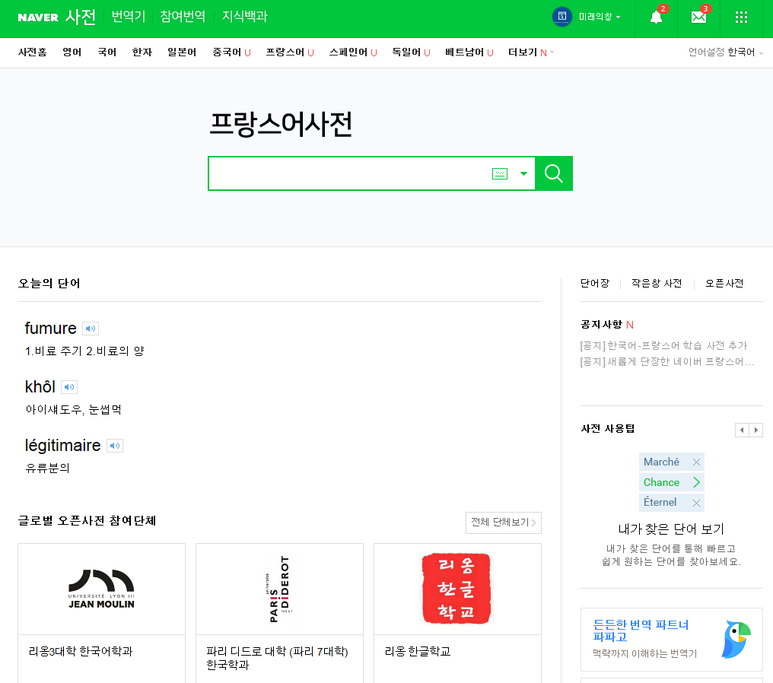
Task: Open 참여번역 in the green header
Action: (182, 17)
